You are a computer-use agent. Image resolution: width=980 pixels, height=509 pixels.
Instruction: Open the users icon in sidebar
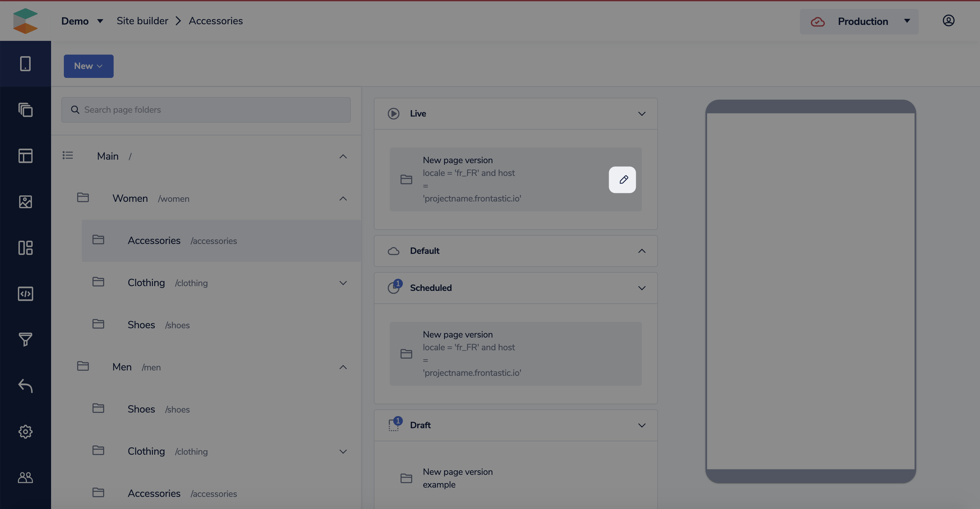[25, 477]
